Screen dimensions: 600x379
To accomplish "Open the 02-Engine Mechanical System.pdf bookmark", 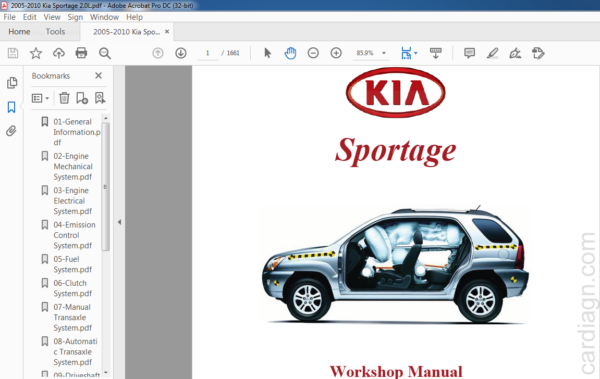I will point(73,166).
